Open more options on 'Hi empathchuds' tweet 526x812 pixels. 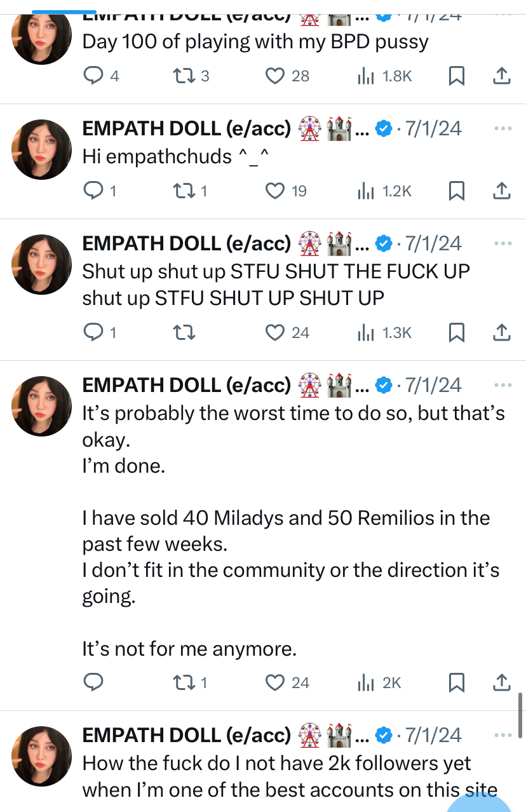pyautogui.click(x=502, y=129)
